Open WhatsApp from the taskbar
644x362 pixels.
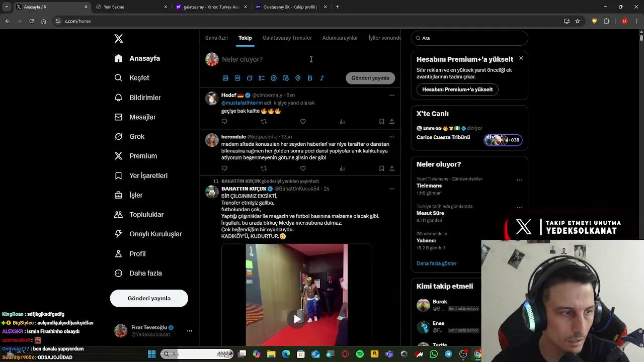(x=434, y=354)
